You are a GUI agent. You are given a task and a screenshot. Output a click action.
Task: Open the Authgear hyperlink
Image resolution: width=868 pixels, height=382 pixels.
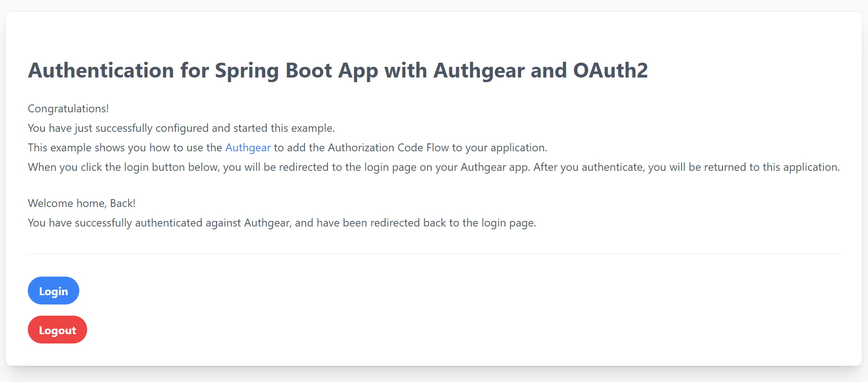click(x=248, y=148)
